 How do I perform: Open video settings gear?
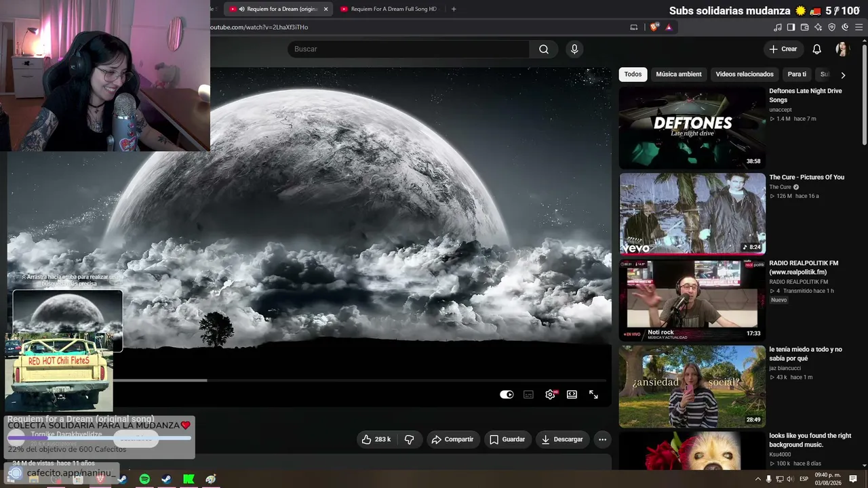[x=550, y=394]
